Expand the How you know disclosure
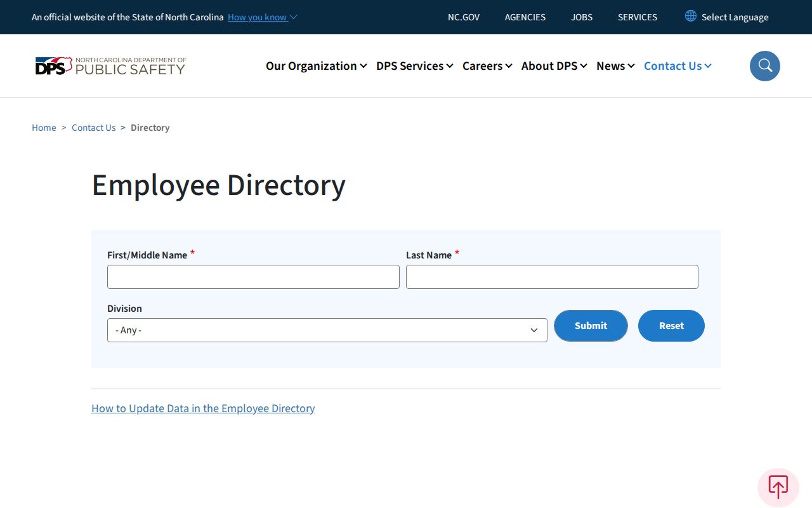 263,17
